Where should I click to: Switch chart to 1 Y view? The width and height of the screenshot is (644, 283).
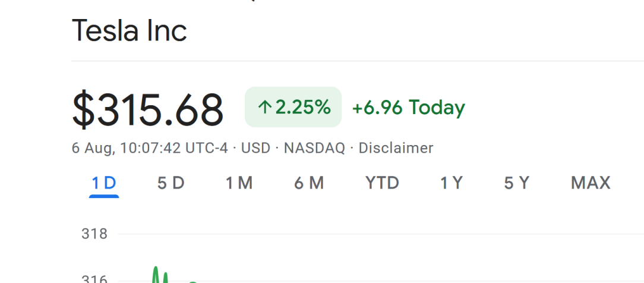452,183
